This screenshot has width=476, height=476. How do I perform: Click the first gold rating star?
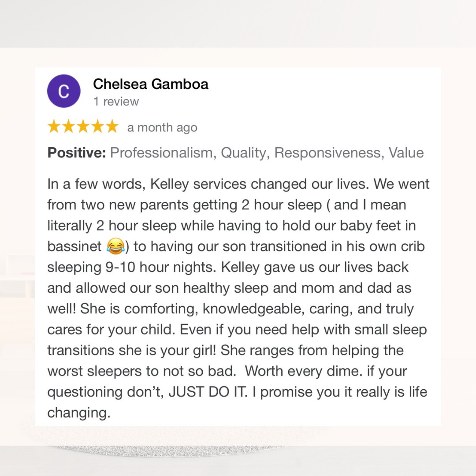(x=54, y=127)
